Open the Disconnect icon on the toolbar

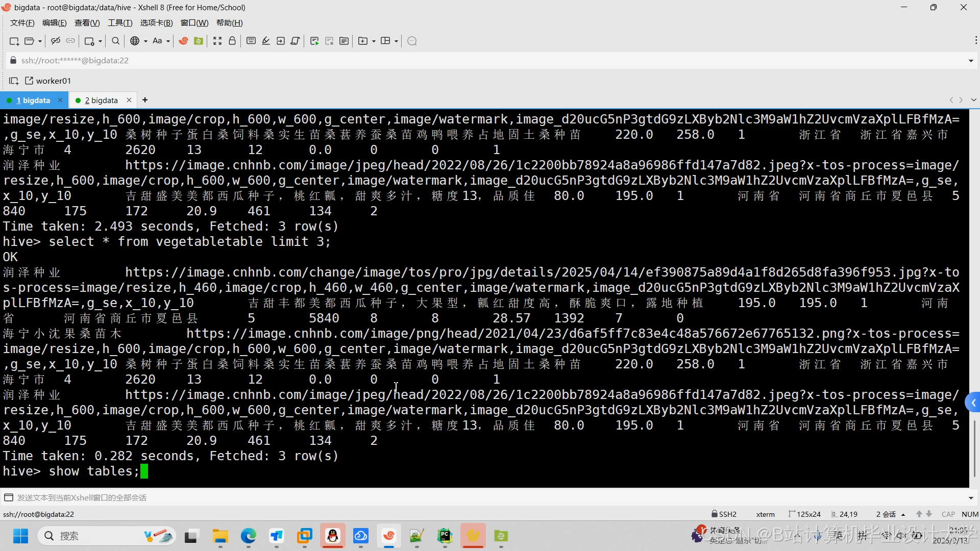point(55,41)
